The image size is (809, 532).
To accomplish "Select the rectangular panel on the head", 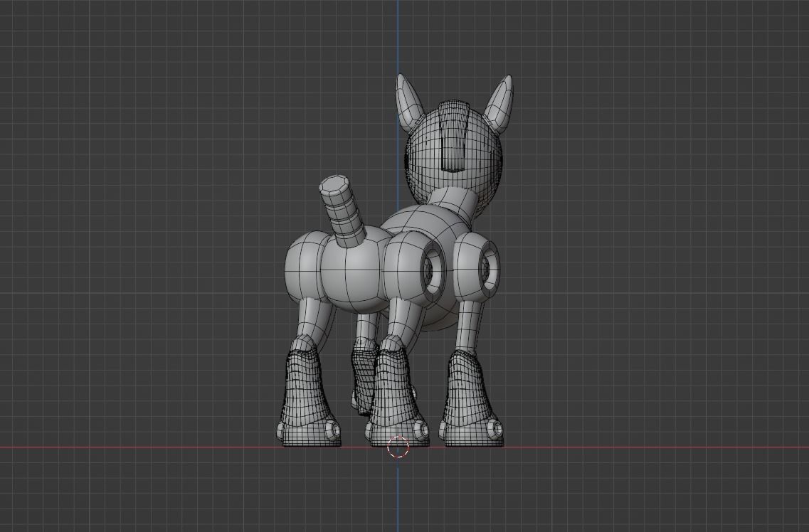I will coord(454,137).
